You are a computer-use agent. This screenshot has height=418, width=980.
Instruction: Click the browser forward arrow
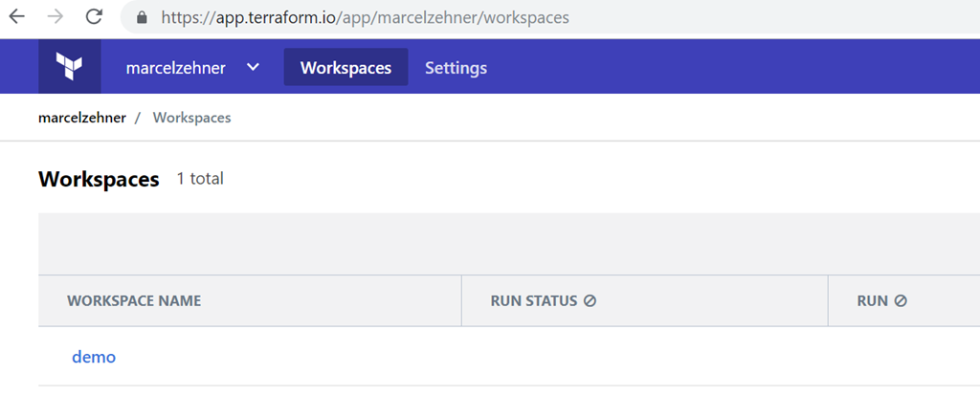click(x=56, y=17)
